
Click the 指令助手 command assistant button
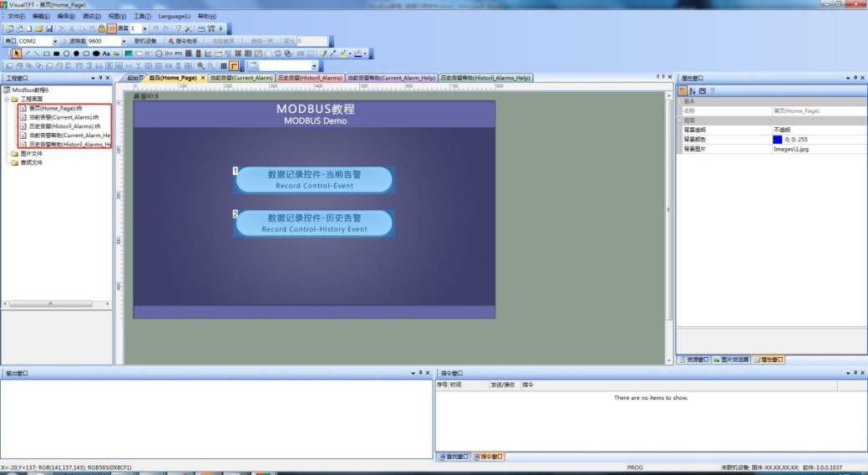pos(183,41)
